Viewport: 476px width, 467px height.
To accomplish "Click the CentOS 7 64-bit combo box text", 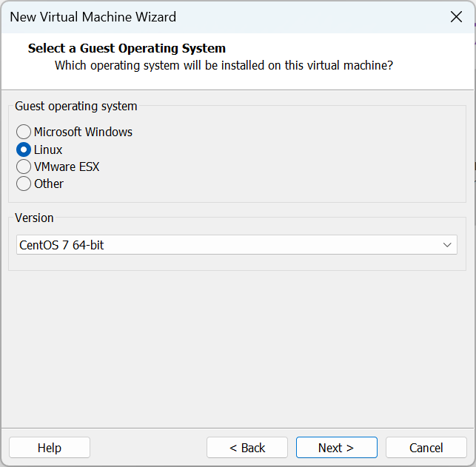I will (61, 245).
